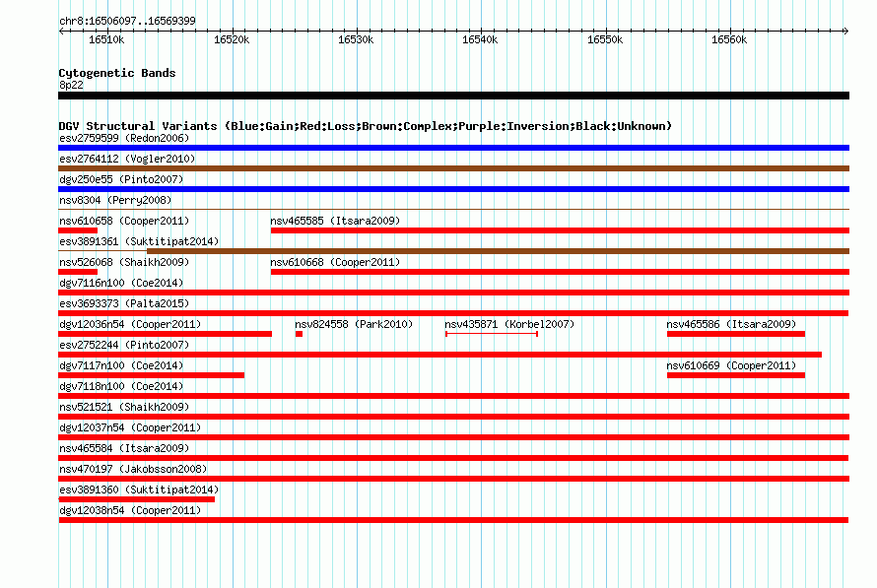Click the nsv470197 (Jakobsson2008) label
The image size is (877, 588).
tap(133, 469)
